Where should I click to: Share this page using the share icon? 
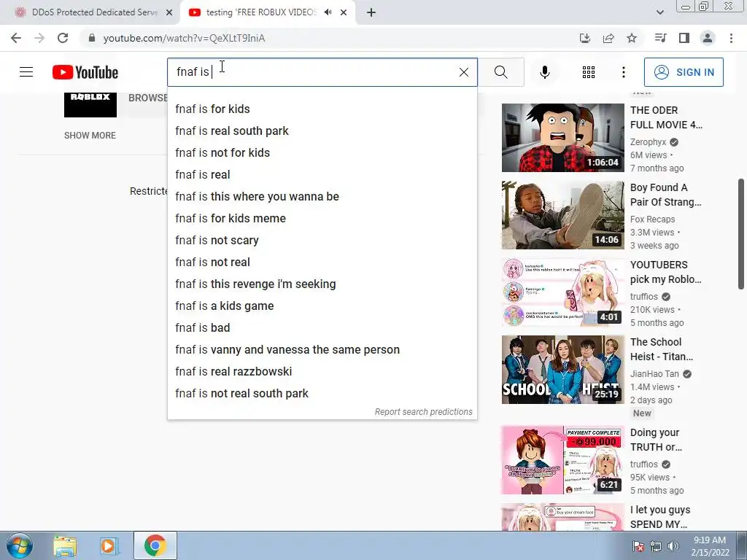pos(608,38)
